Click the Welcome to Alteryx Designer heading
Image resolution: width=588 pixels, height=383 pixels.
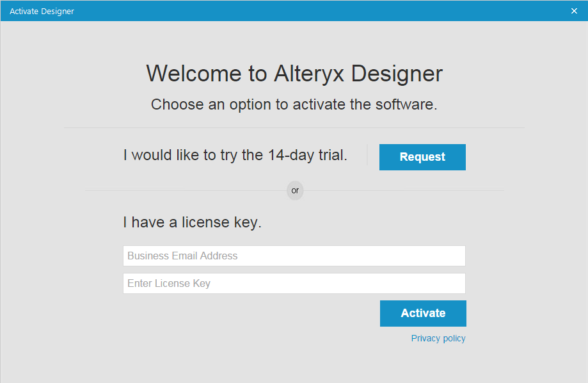[x=294, y=74]
